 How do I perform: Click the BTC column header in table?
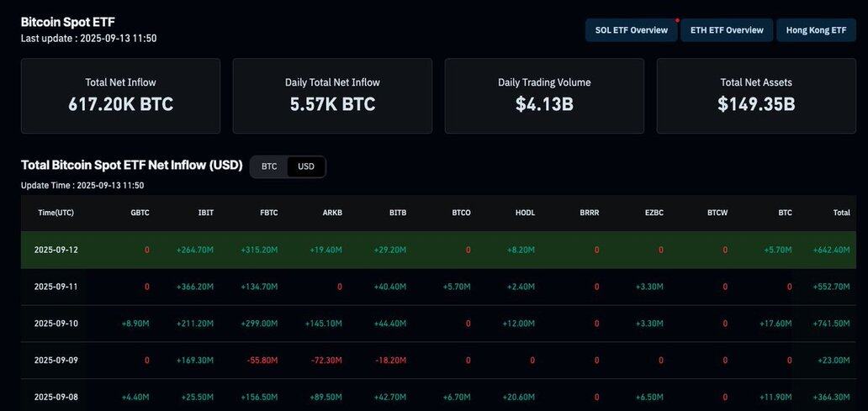(x=785, y=213)
